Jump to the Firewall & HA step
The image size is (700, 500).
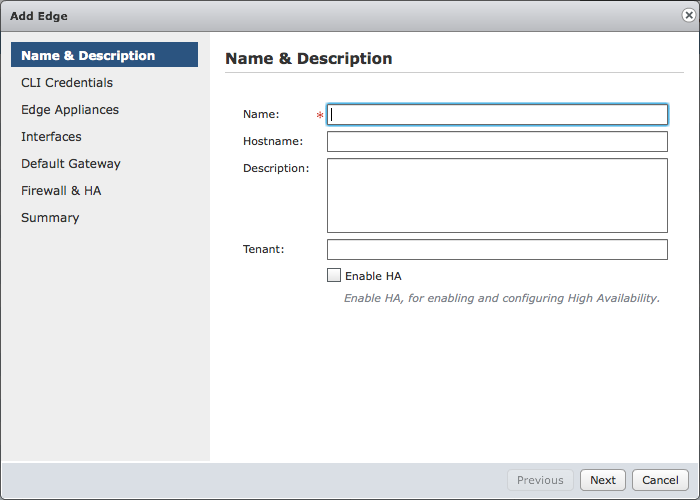click(61, 191)
